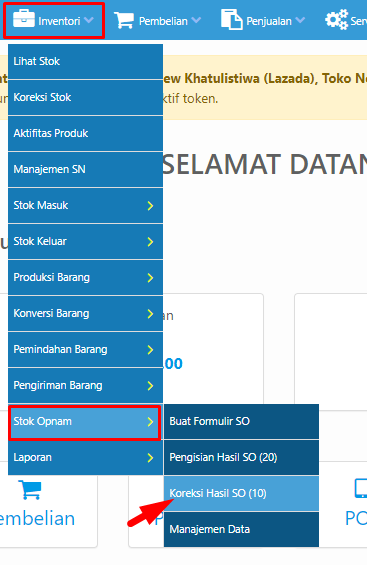Open Buat Formulir SO option
Screen dimensions: 367x565
241,421
